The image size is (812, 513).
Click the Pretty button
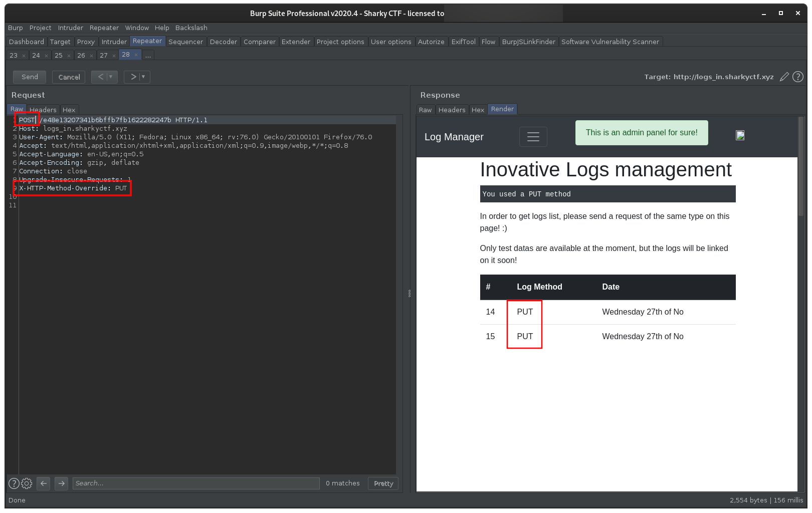tap(383, 483)
